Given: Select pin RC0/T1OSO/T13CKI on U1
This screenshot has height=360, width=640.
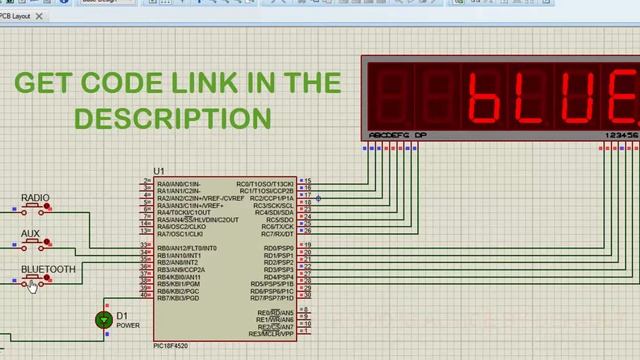Looking at the screenshot, I should 264,184.
